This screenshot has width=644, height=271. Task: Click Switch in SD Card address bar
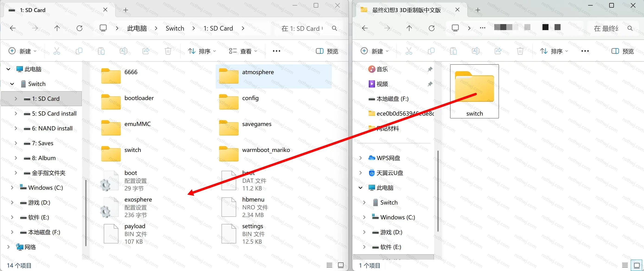pyautogui.click(x=175, y=28)
